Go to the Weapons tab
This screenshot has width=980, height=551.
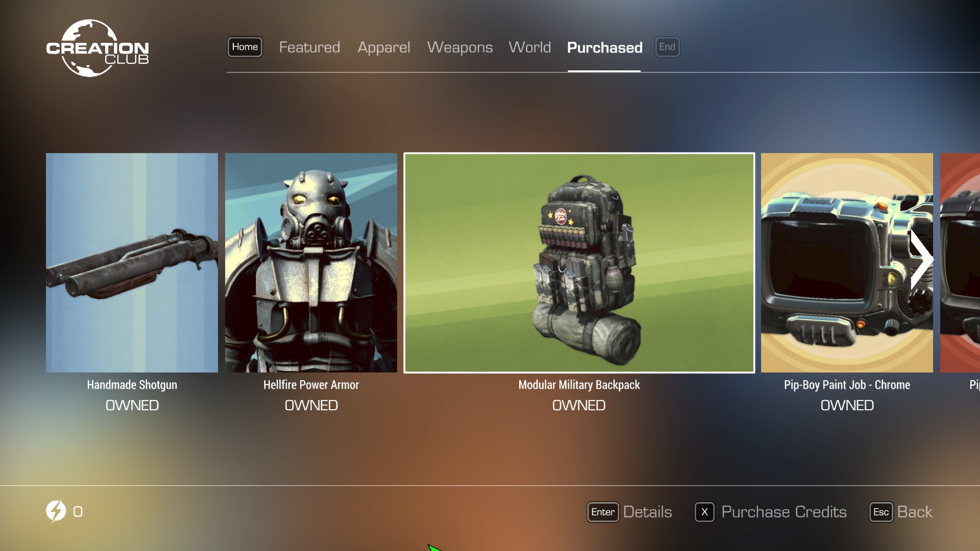point(459,47)
